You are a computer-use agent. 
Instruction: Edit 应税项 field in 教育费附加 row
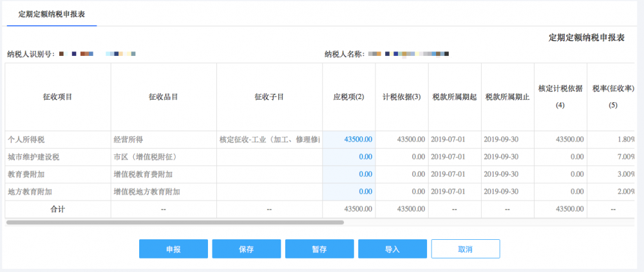click(348, 174)
